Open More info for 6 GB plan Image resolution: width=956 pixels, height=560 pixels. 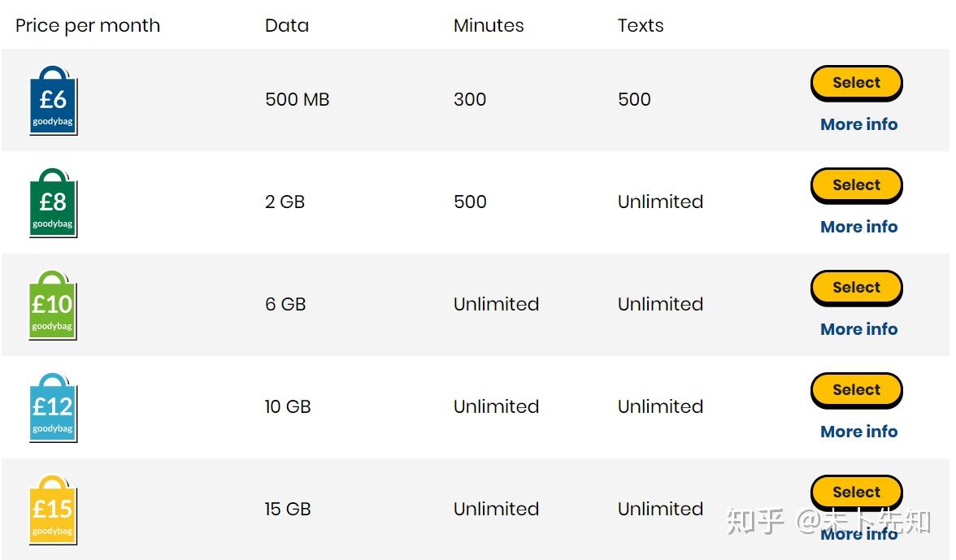point(858,329)
